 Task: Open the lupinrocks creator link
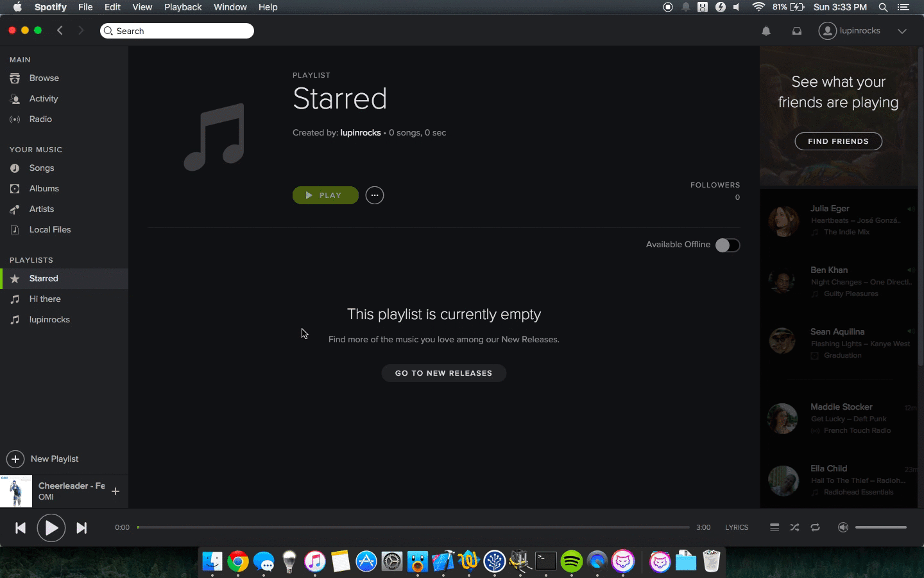click(361, 132)
